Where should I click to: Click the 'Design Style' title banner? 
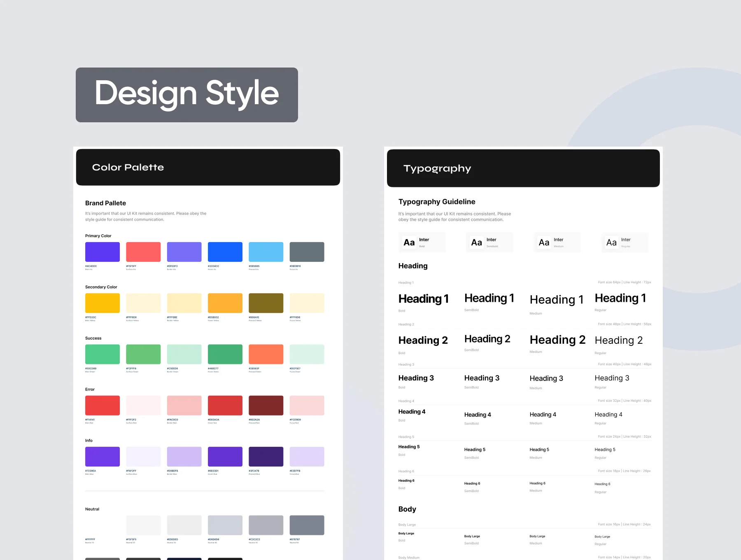coord(187,95)
